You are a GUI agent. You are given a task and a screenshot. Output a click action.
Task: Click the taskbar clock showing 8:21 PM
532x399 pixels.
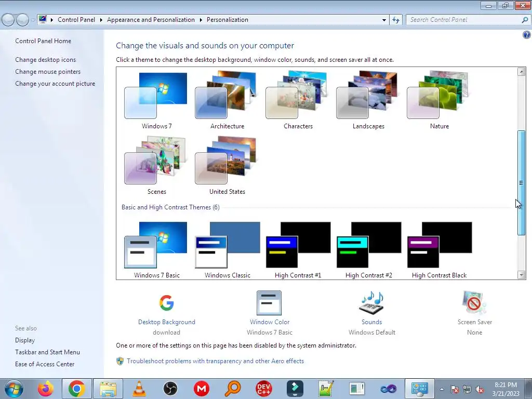pos(506,389)
